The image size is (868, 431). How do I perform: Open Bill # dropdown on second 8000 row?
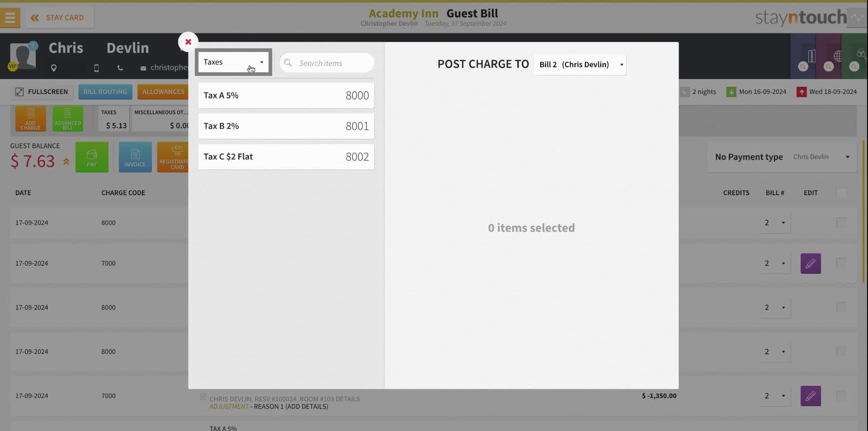tap(775, 308)
